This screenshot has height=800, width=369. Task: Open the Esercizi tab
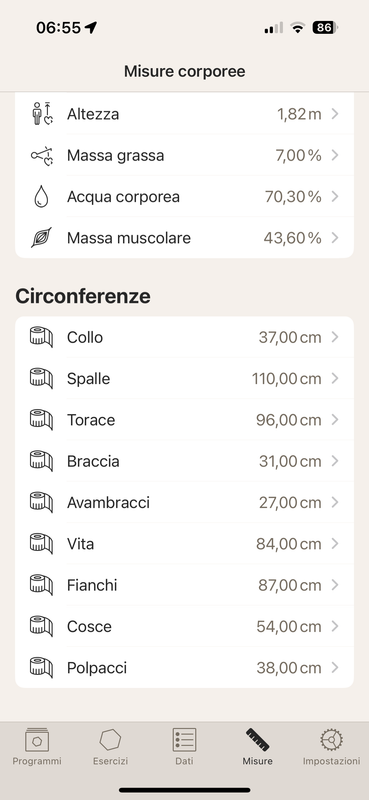click(110, 747)
